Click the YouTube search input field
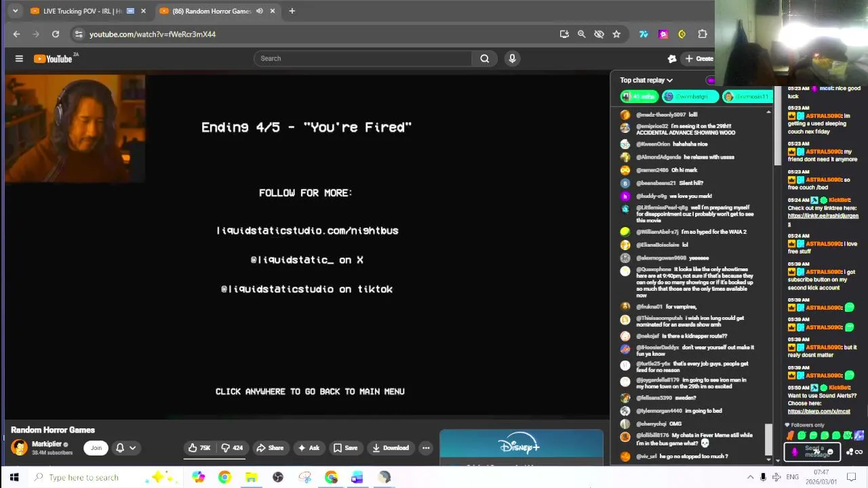This screenshot has height=488, width=868. 363,58
